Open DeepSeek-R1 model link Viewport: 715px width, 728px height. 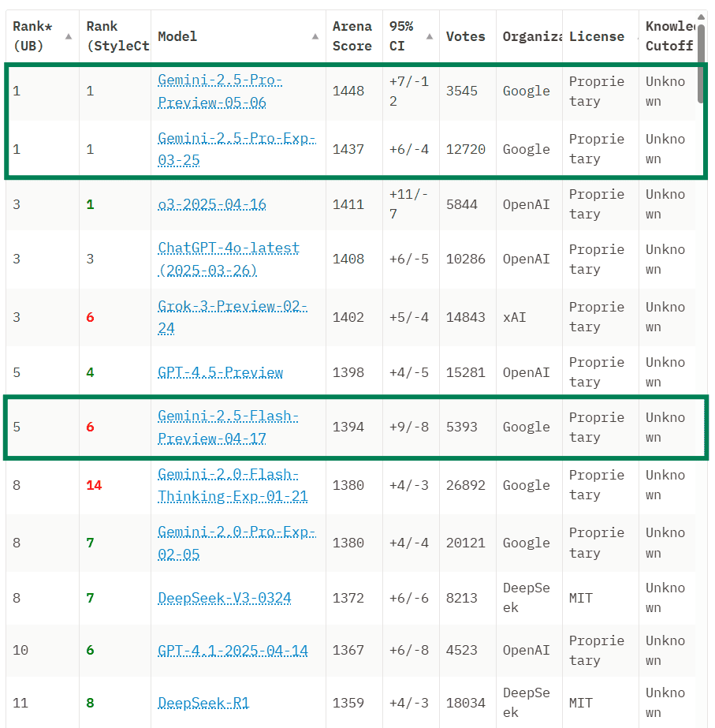pyautogui.click(x=203, y=703)
